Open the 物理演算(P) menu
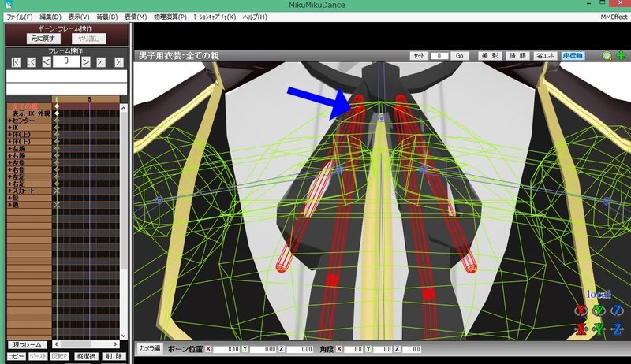631x364 pixels. tap(170, 17)
